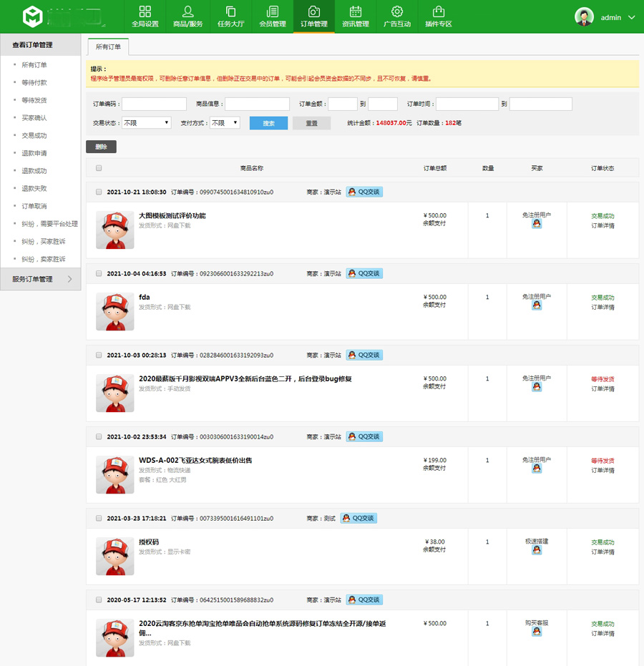Select the checkbox for order 2021-03-23 17:18:21
This screenshot has height=666, width=644.
pyautogui.click(x=99, y=519)
